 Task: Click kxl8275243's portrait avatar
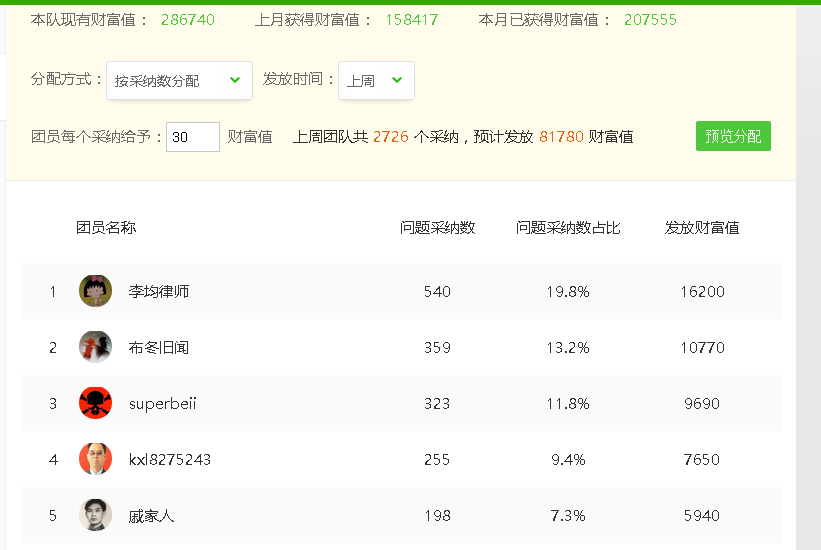pyautogui.click(x=95, y=459)
